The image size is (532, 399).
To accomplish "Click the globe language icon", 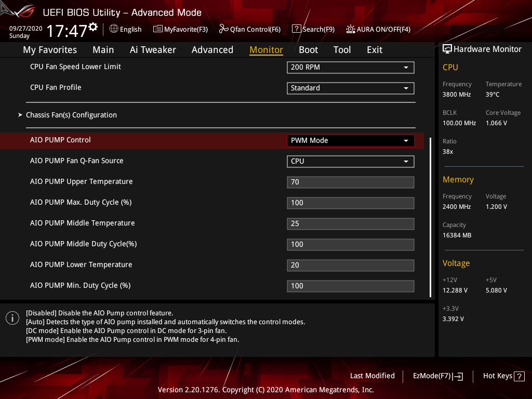I will click(114, 29).
